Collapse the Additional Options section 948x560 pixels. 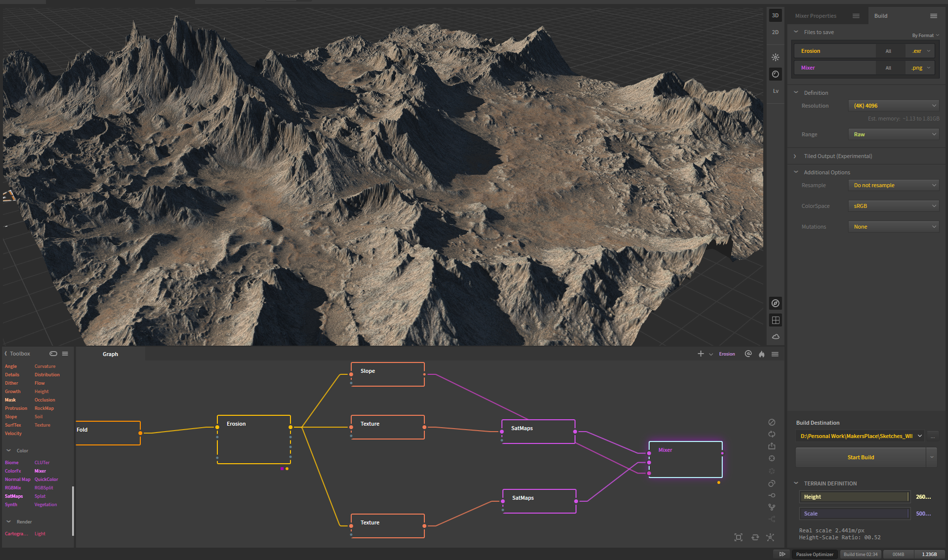pyautogui.click(x=796, y=172)
